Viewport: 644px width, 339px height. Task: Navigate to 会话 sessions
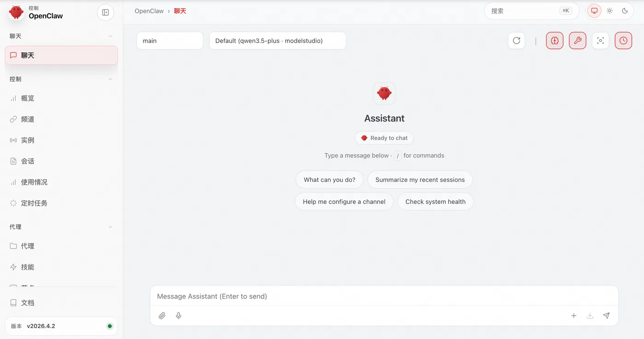61,161
